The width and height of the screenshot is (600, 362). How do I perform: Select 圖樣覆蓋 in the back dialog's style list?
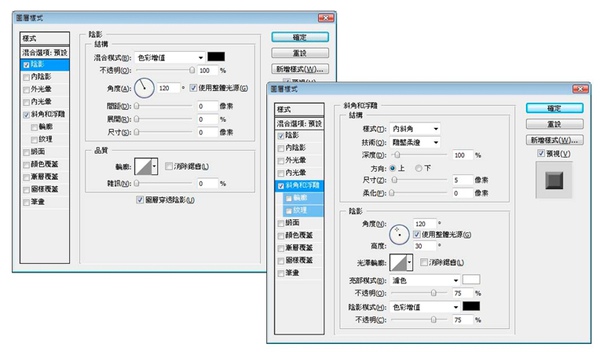click(44, 189)
